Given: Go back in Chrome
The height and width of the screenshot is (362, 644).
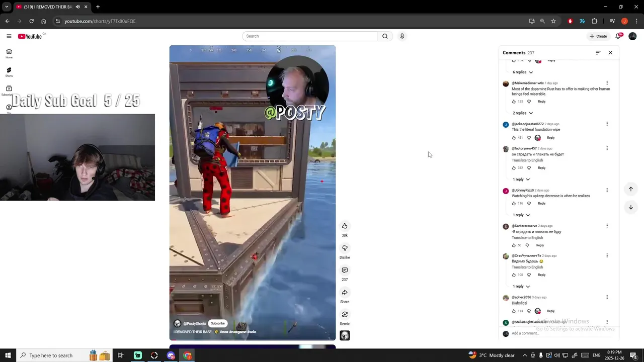Looking at the screenshot, I should coord(7,21).
